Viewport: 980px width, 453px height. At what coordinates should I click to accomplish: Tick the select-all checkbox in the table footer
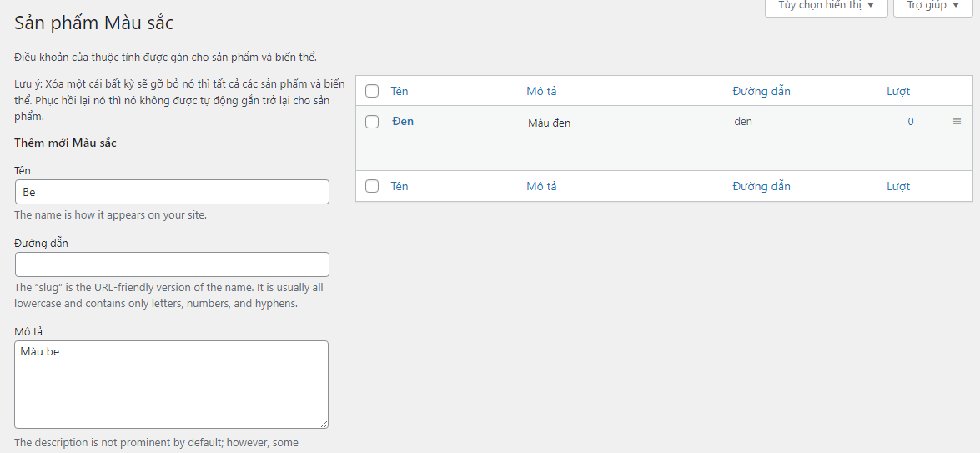(x=372, y=186)
